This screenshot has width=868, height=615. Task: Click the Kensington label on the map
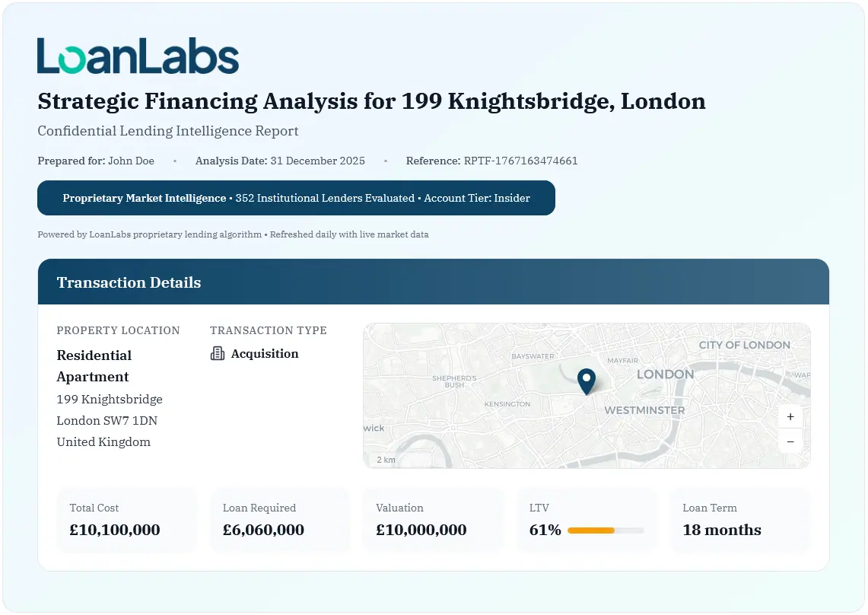click(507, 404)
